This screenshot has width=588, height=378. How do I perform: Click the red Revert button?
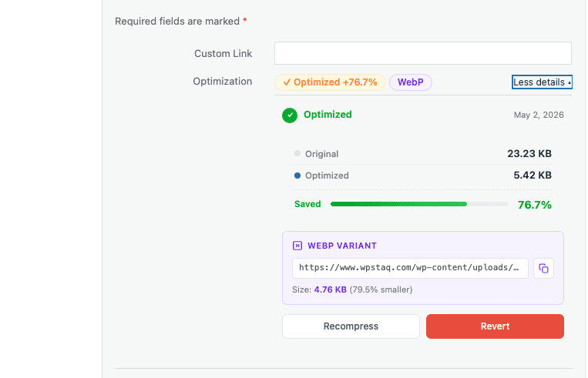pyautogui.click(x=495, y=326)
